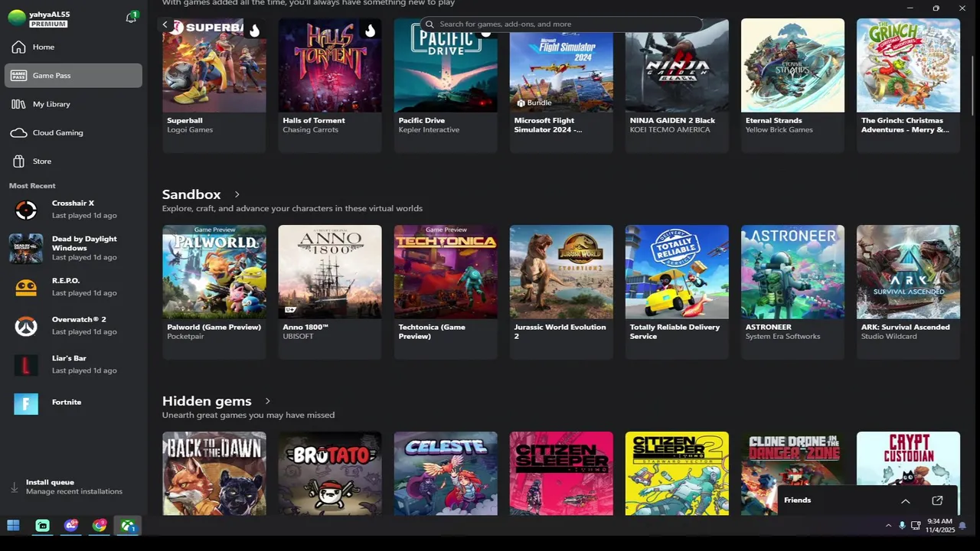This screenshot has width=980, height=551.
Task: Click the Xbox app taskbar icon
Action: [x=128, y=526]
